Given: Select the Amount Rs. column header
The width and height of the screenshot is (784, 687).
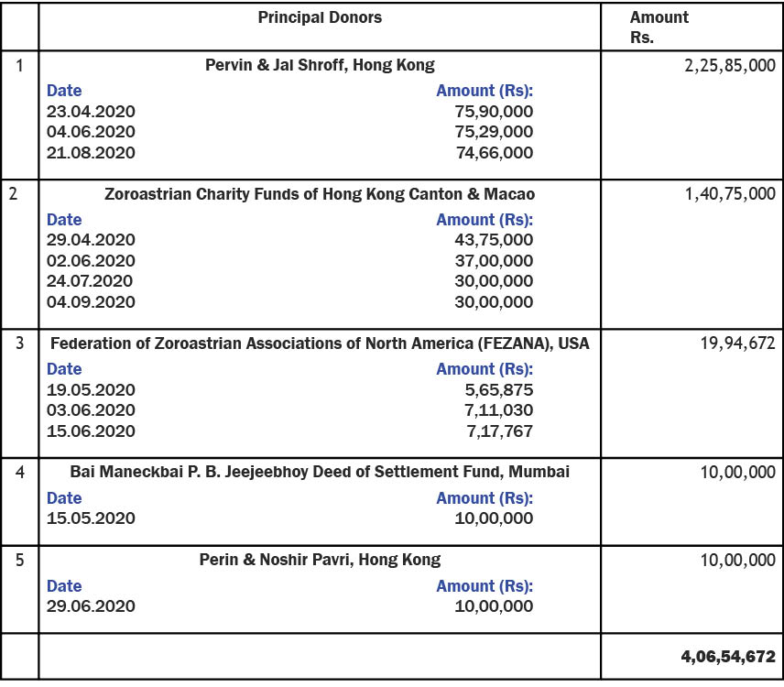Looking at the screenshot, I should click(659, 27).
